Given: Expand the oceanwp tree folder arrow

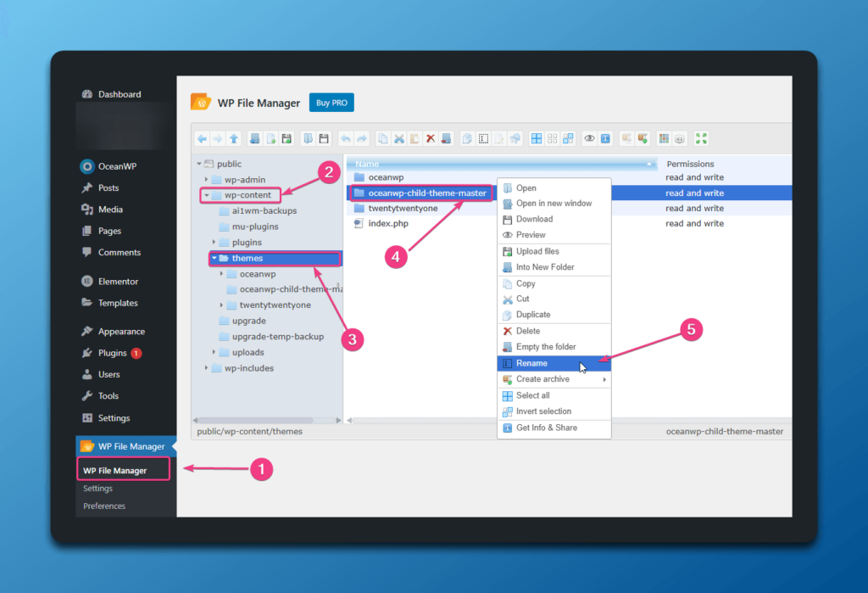Looking at the screenshot, I should pyautogui.click(x=221, y=274).
